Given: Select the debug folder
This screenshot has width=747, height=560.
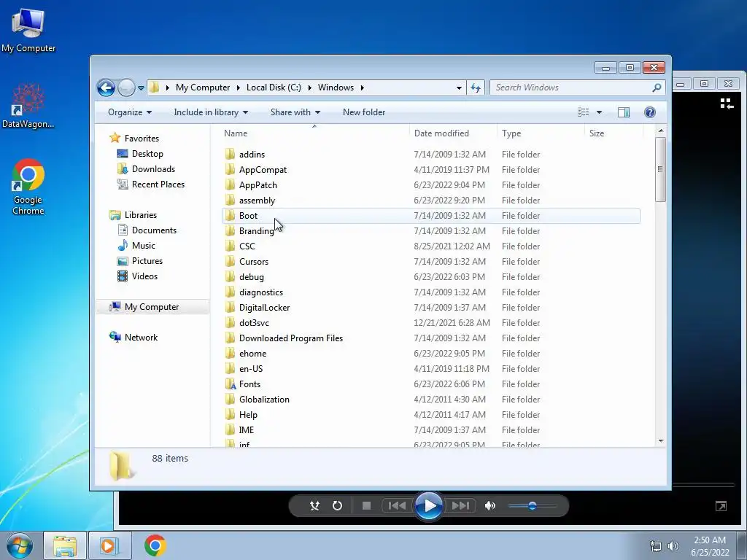Looking at the screenshot, I should click(251, 277).
